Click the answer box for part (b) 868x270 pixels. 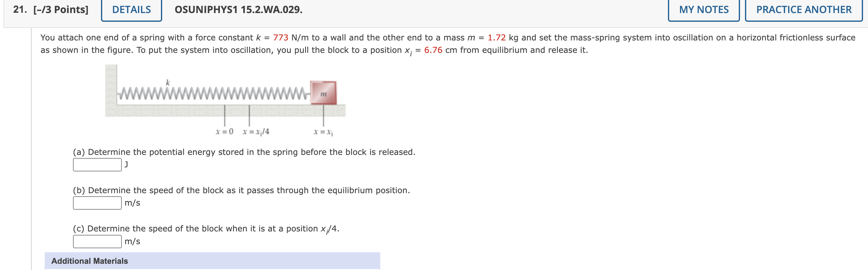tap(96, 203)
